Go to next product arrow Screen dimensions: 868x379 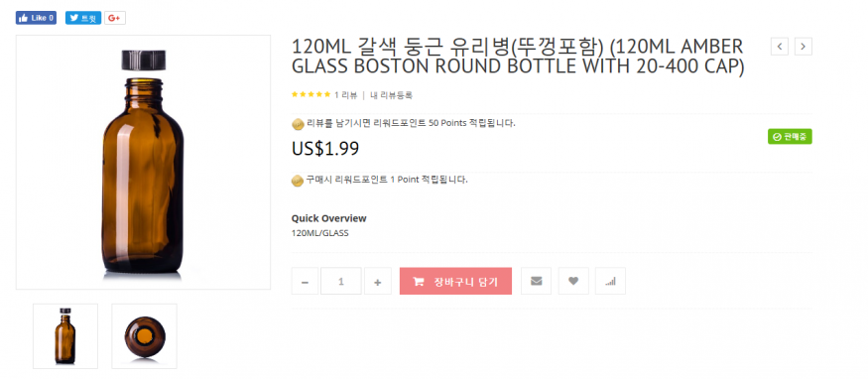point(804,47)
